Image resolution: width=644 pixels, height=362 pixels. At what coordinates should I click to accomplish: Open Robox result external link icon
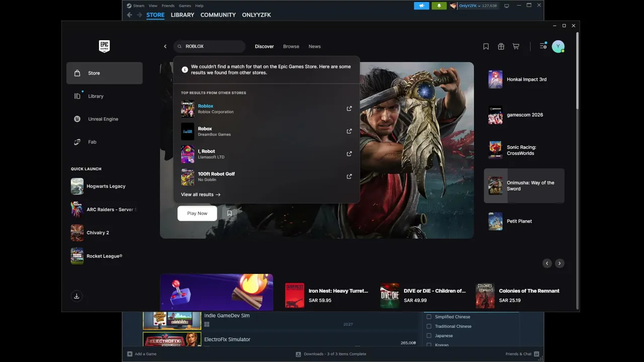tap(349, 131)
